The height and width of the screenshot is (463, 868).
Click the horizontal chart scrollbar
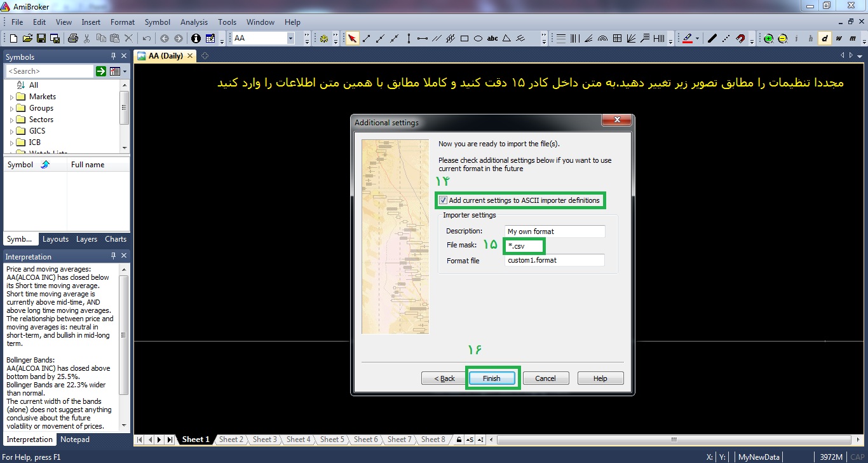(674, 439)
